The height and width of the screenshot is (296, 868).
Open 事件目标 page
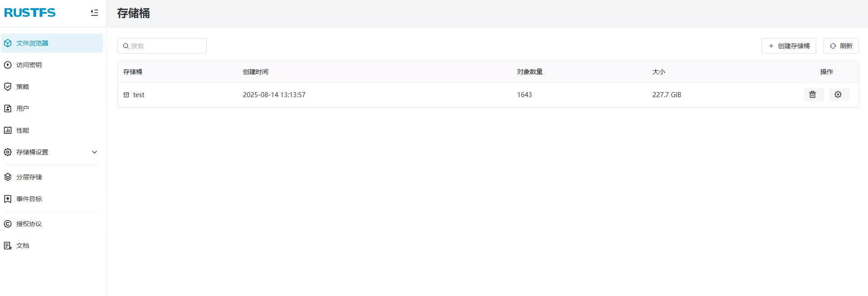pos(52,199)
